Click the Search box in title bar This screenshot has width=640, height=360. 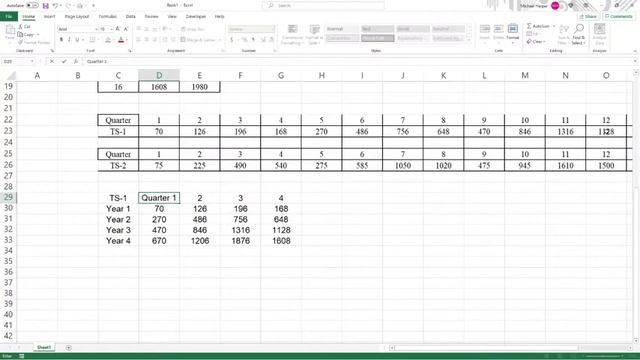coord(323,5)
